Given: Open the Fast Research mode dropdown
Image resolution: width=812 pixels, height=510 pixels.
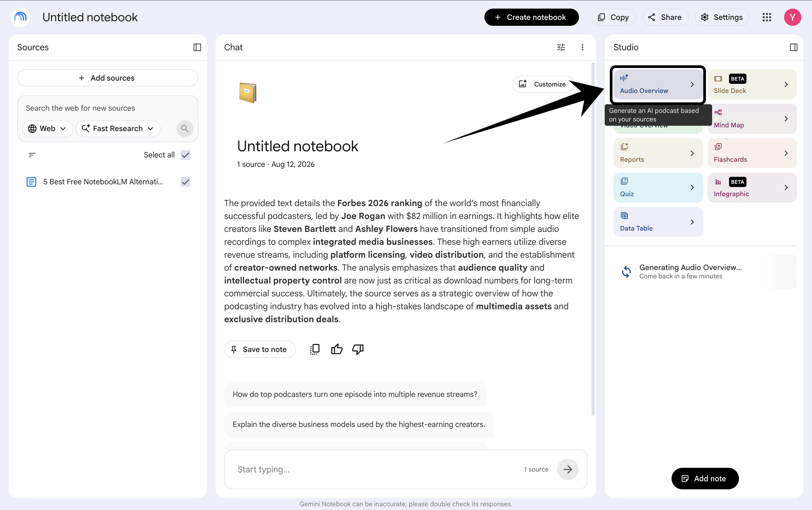Looking at the screenshot, I should (118, 128).
